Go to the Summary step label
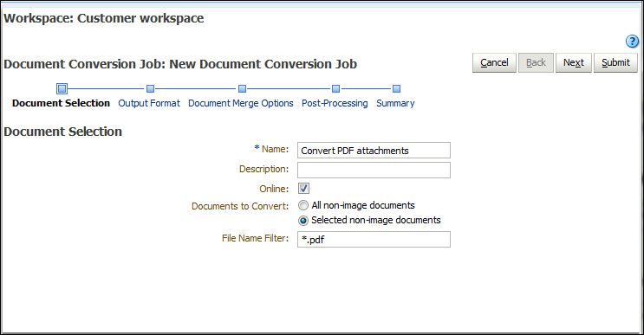This screenshot has height=335, width=644. pos(395,103)
